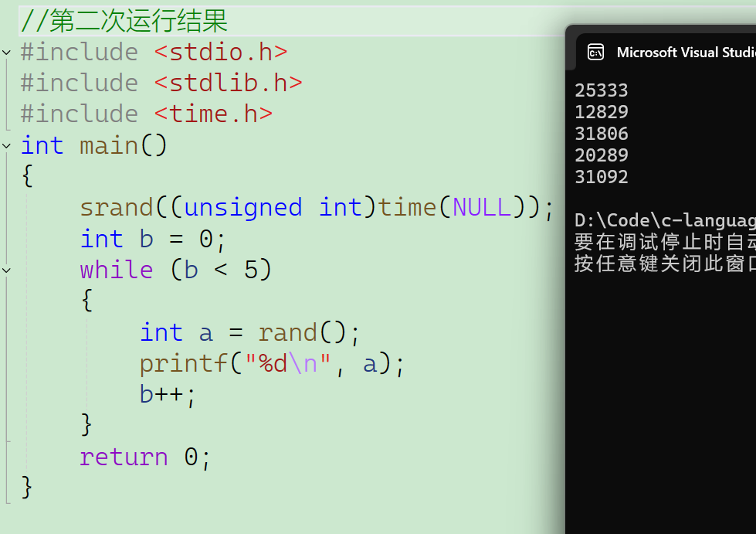Click the console output value 31092
Image resolution: width=756 pixels, height=534 pixels.
pyautogui.click(x=602, y=177)
